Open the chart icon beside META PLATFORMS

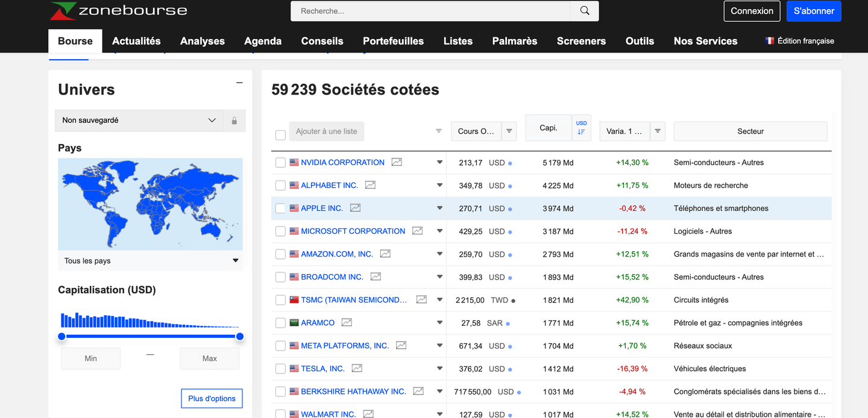pyautogui.click(x=401, y=345)
